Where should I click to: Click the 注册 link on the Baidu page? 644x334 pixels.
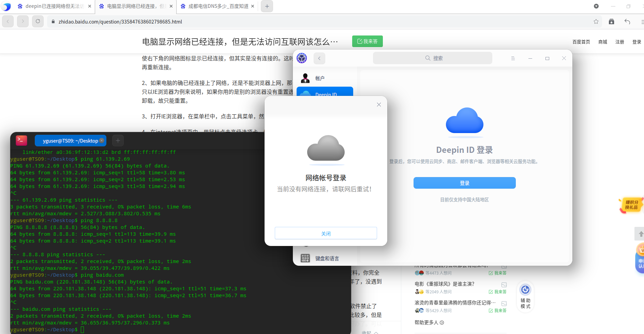click(x=620, y=42)
